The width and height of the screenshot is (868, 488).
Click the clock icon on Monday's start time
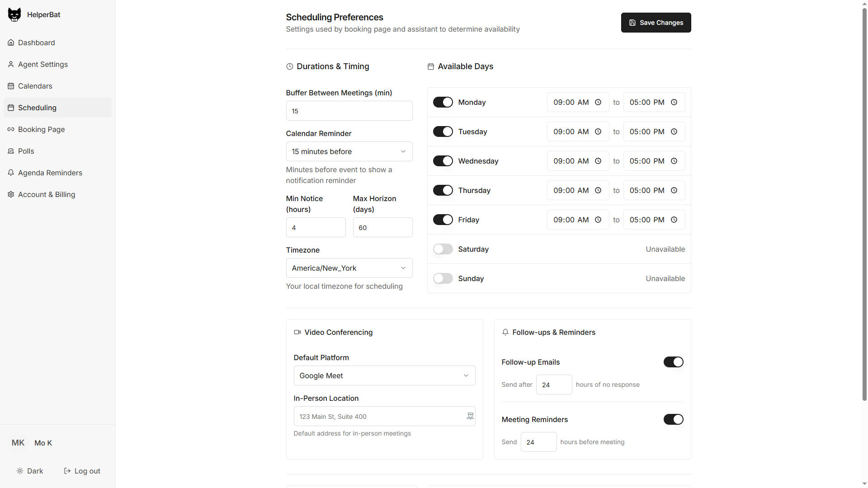tap(598, 102)
